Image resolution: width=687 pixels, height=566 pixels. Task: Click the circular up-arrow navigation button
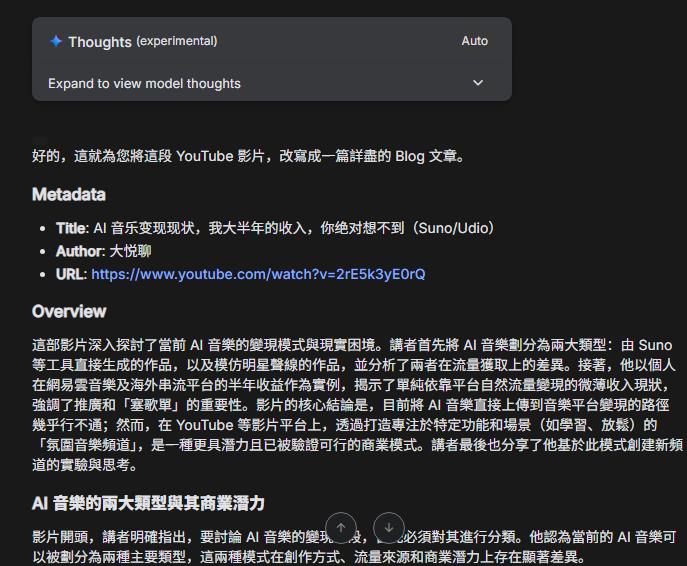click(341, 528)
